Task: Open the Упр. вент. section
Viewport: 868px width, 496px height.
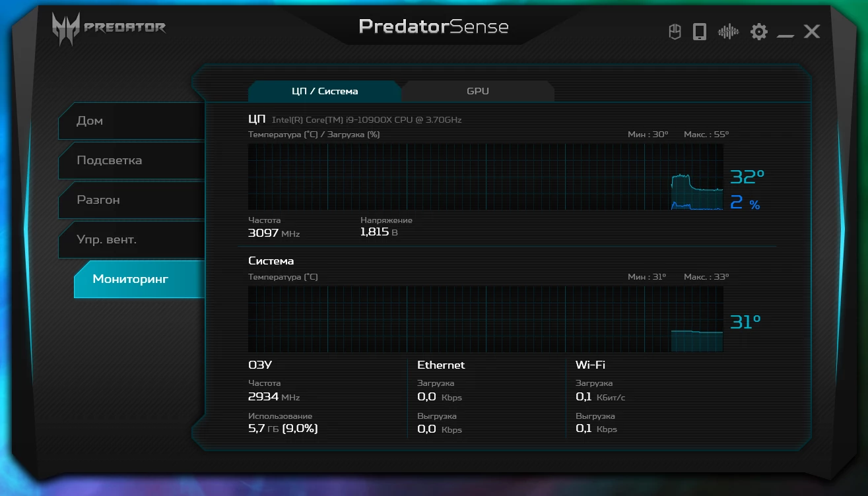Action: [x=131, y=239]
